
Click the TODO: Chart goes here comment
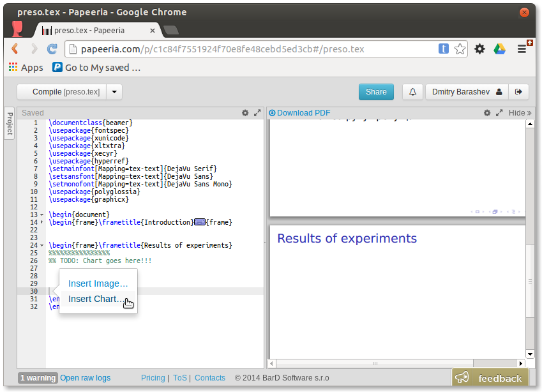point(100,260)
